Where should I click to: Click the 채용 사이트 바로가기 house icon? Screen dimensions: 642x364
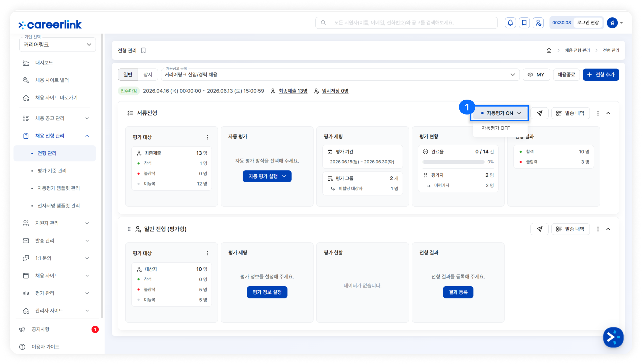[26, 98]
